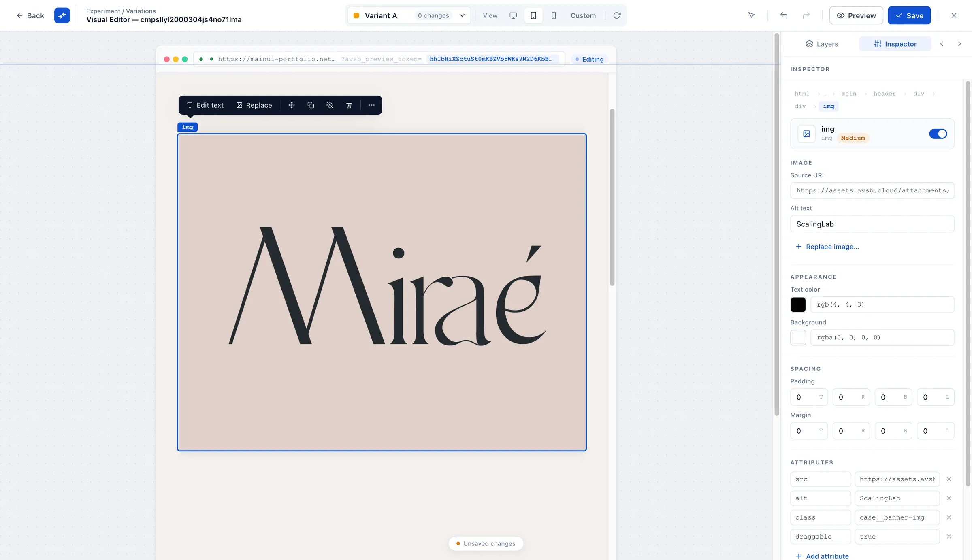The height and width of the screenshot is (560, 972).
Task: Click the Padding bottom field
Action: point(893,397)
